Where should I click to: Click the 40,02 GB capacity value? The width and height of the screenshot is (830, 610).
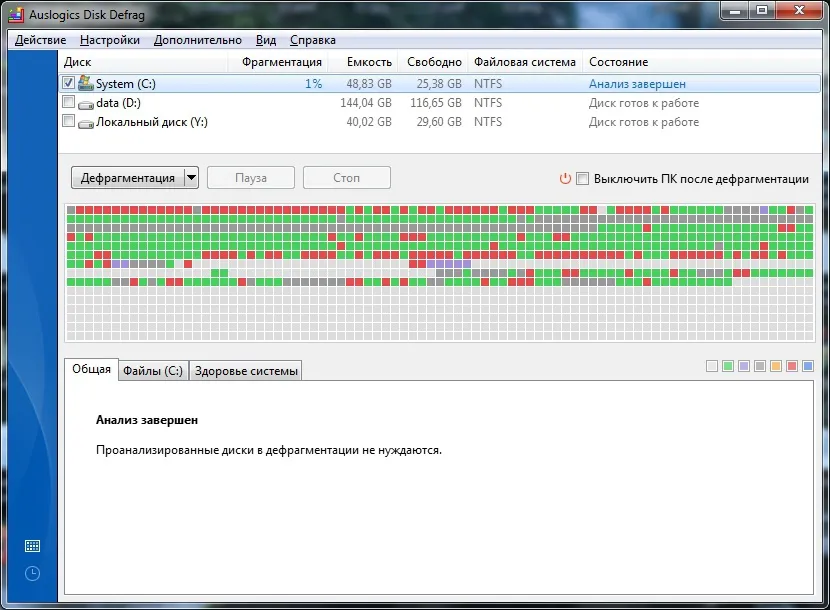(369, 122)
